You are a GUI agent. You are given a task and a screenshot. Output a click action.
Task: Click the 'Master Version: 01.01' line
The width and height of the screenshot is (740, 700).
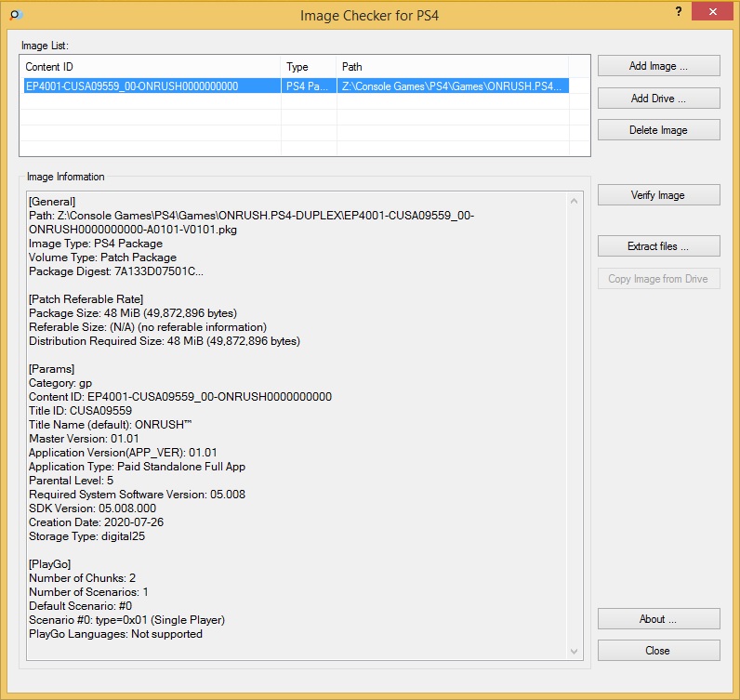coord(84,439)
